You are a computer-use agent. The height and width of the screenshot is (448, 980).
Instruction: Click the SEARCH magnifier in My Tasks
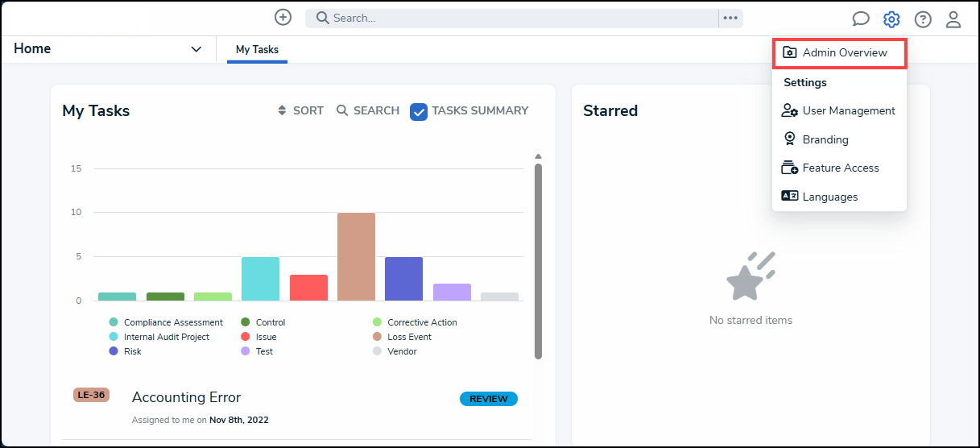(342, 110)
